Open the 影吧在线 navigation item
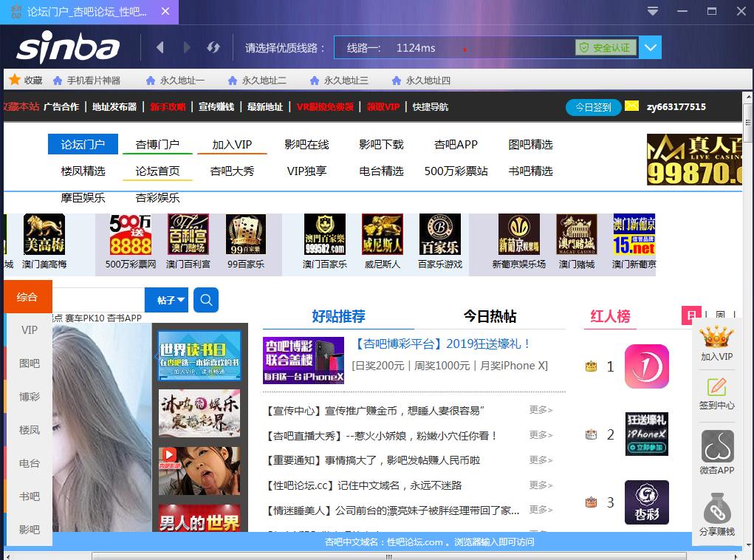This screenshot has width=754, height=560. click(306, 144)
